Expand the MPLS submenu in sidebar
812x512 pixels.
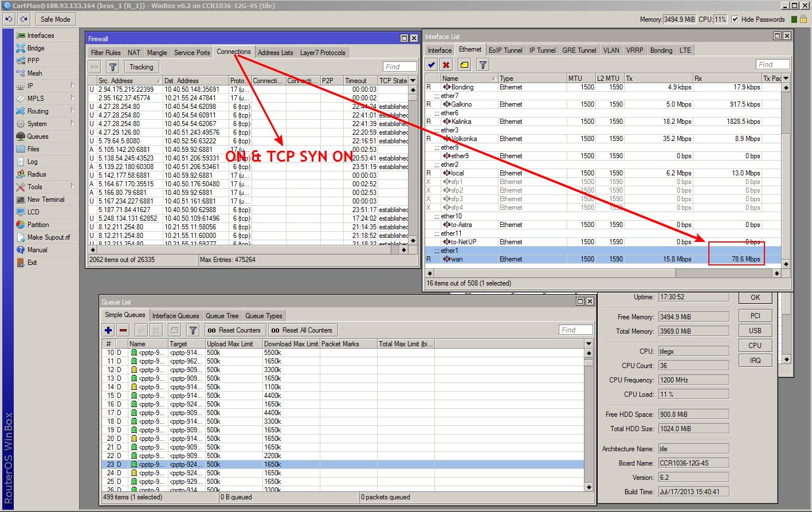73,98
